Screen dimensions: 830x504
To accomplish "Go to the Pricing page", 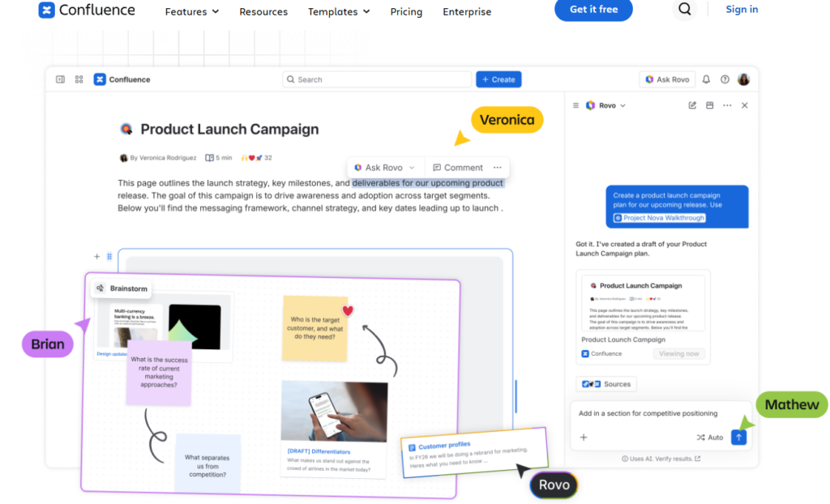I will [x=406, y=11].
